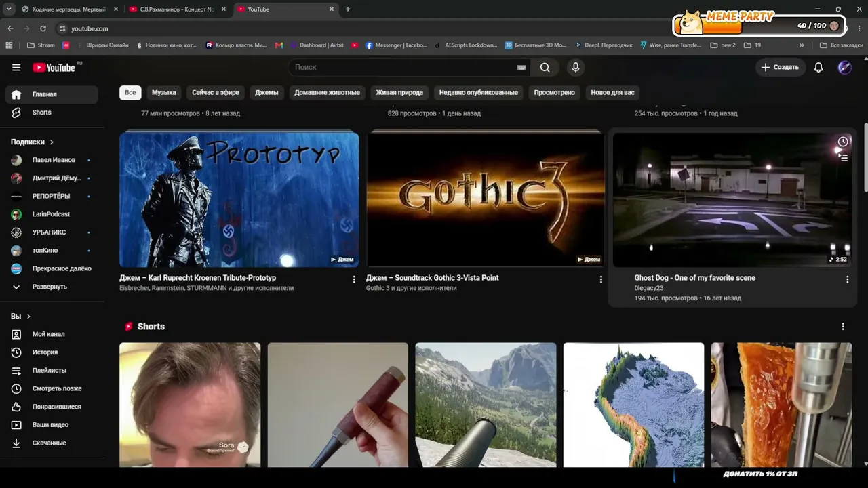Select the Живая природа chip
The width and height of the screenshot is (868, 488).
(399, 92)
